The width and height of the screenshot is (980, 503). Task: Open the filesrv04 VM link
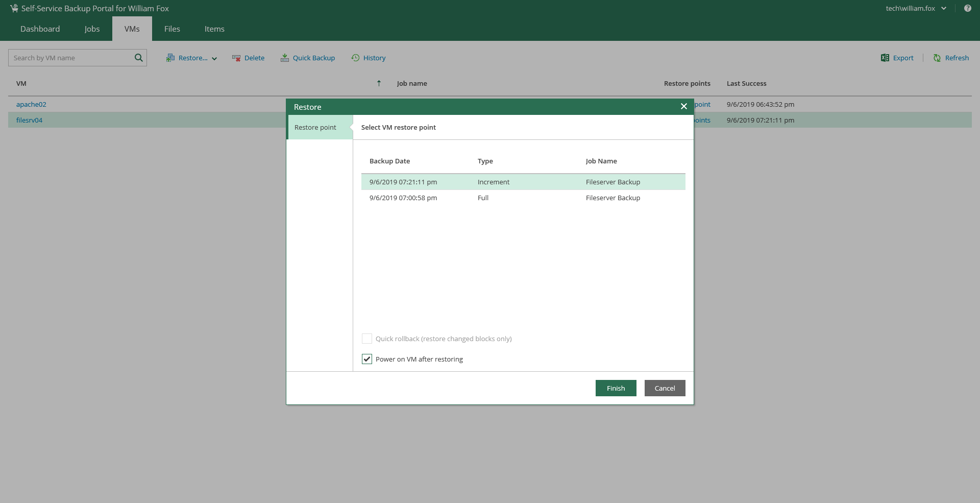[29, 120]
